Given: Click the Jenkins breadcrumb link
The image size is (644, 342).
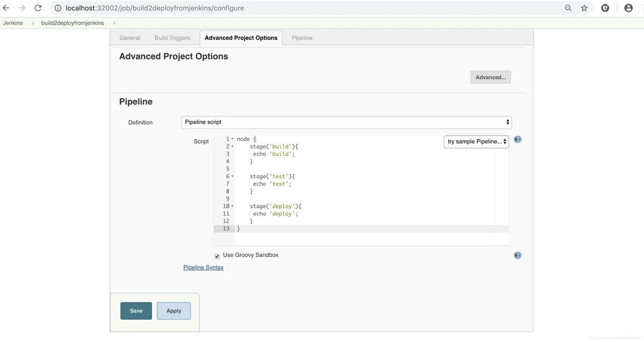Looking at the screenshot, I should (13, 23).
